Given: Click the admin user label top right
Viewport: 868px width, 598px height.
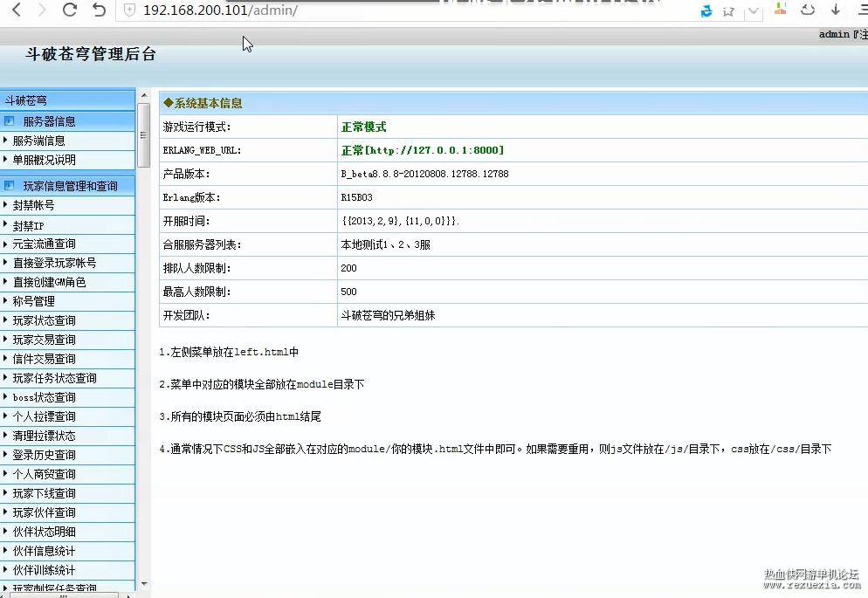Looking at the screenshot, I should pyautogui.click(x=834, y=34).
